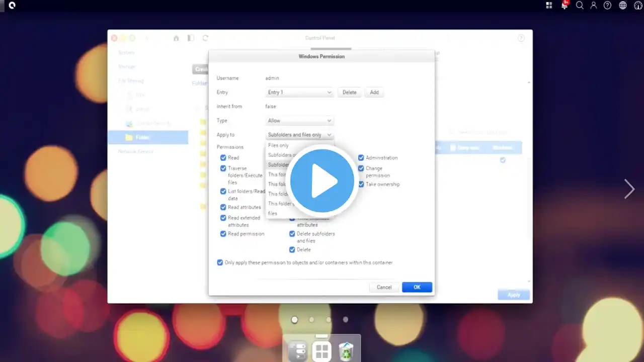Screen dimensions: 644x362
Task: Open the main menu logo in top-left corner
Action: 12,6
